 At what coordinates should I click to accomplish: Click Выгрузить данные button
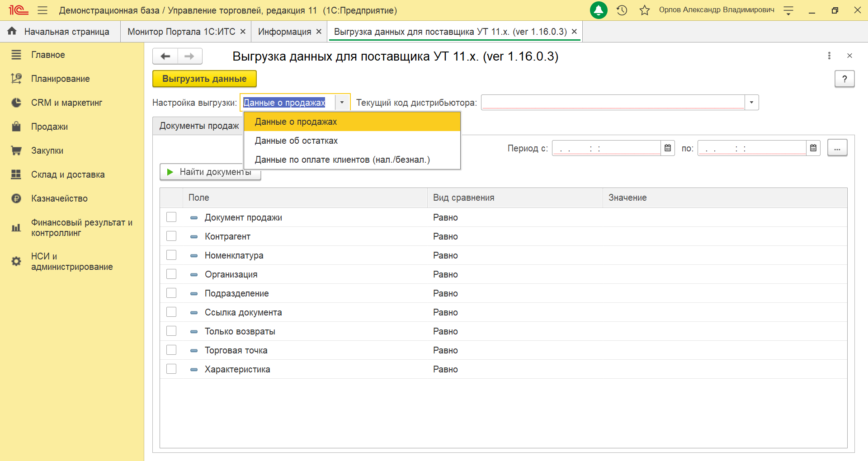(204, 79)
